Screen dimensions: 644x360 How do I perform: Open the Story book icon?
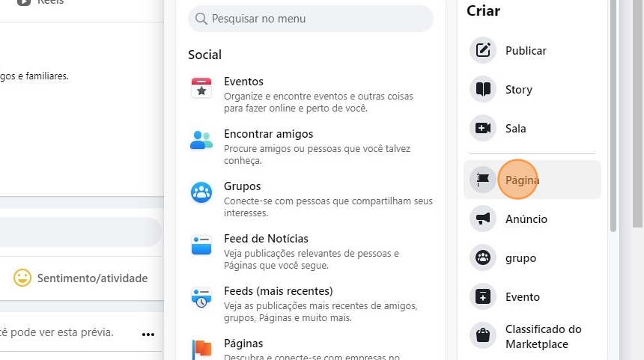[x=483, y=90]
